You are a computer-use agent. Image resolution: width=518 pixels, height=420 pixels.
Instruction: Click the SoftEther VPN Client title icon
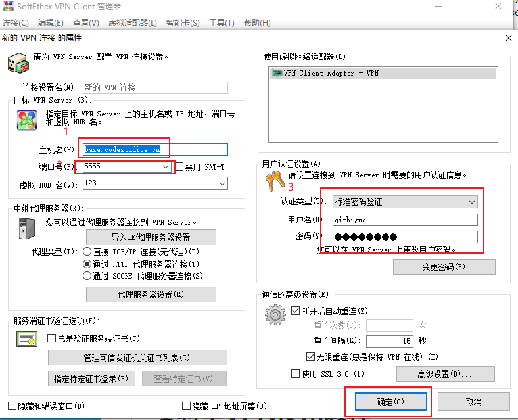point(9,6)
